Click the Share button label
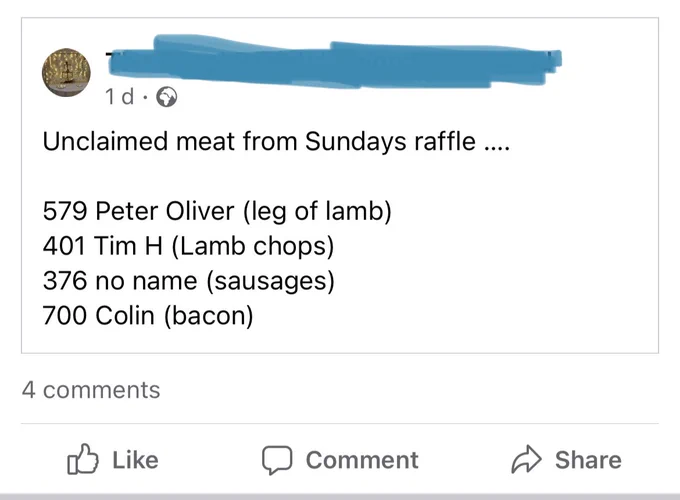This screenshot has width=680, height=500. coord(588,460)
